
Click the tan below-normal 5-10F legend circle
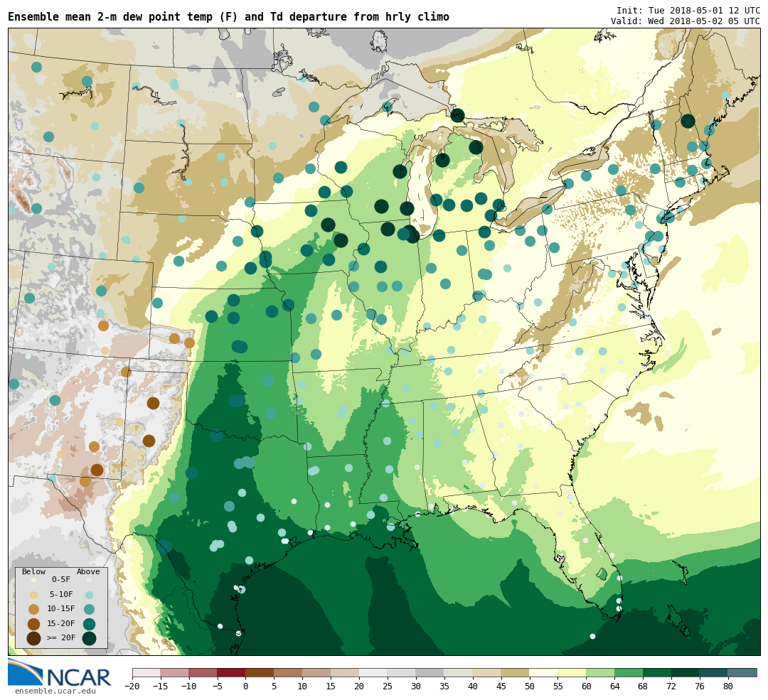[x=34, y=596]
